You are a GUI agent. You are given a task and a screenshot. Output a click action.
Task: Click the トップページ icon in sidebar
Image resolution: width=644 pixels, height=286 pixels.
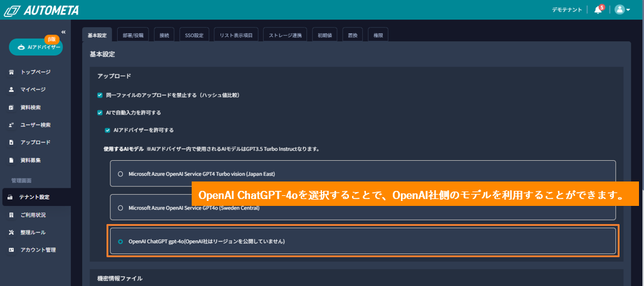(11, 72)
